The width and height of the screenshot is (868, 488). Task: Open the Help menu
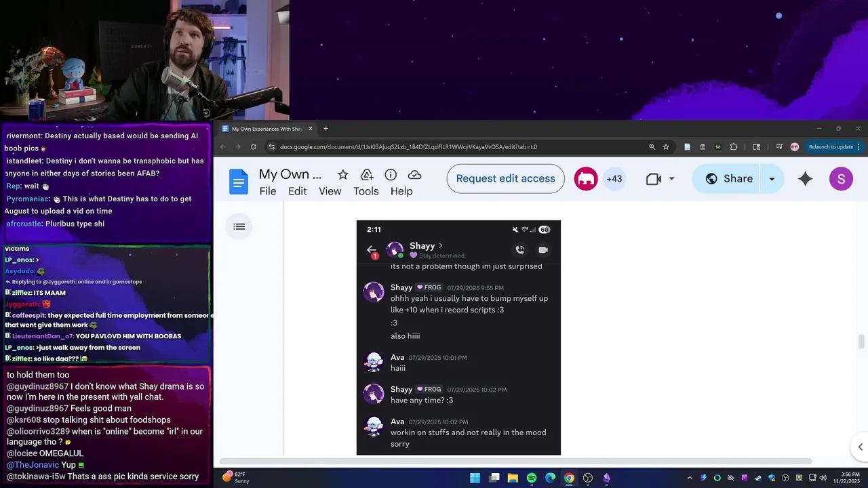pyautogui.click(x=401, y=191)
